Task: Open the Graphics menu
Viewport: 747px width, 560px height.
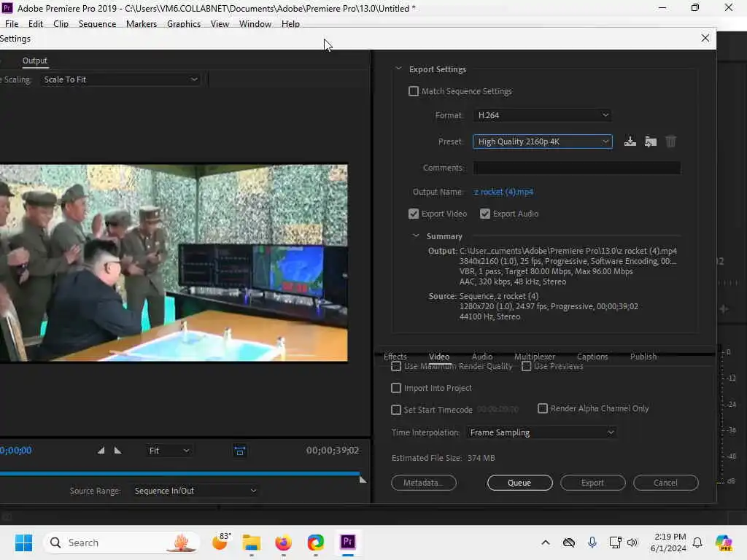Action: point(183,24)
